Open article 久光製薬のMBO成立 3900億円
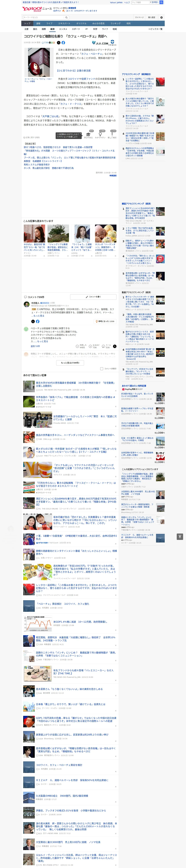 pos(62,796)
